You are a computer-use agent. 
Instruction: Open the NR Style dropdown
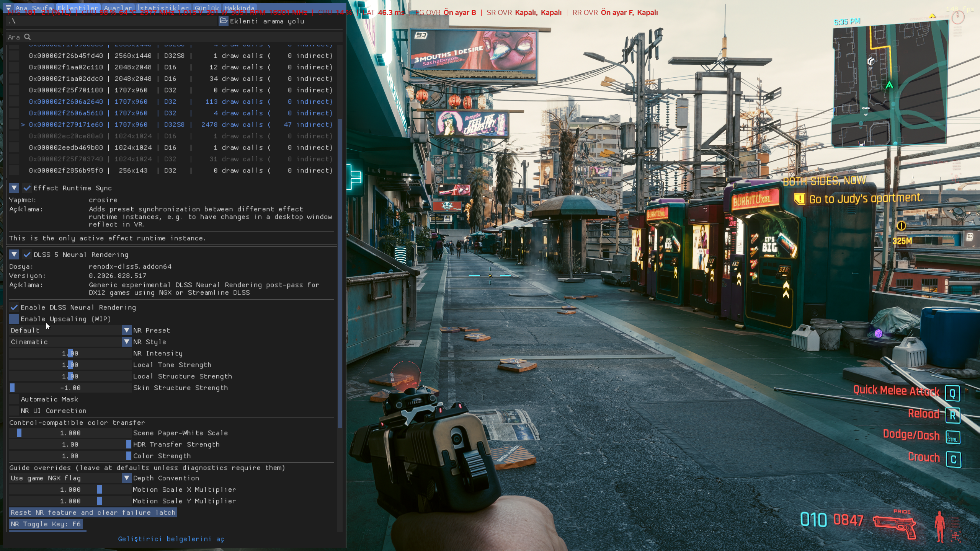(x=70, y=342)
